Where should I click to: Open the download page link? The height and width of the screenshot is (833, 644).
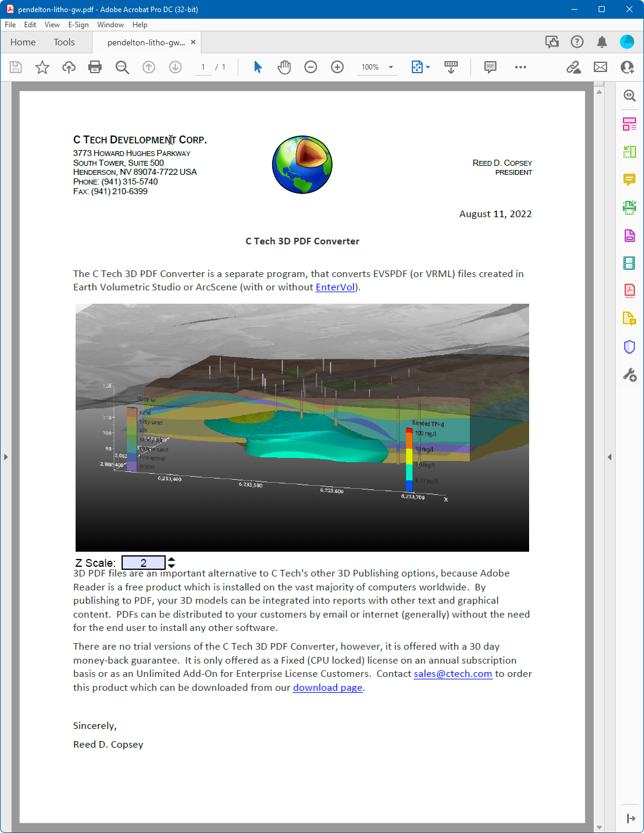[x=327, y=687]
